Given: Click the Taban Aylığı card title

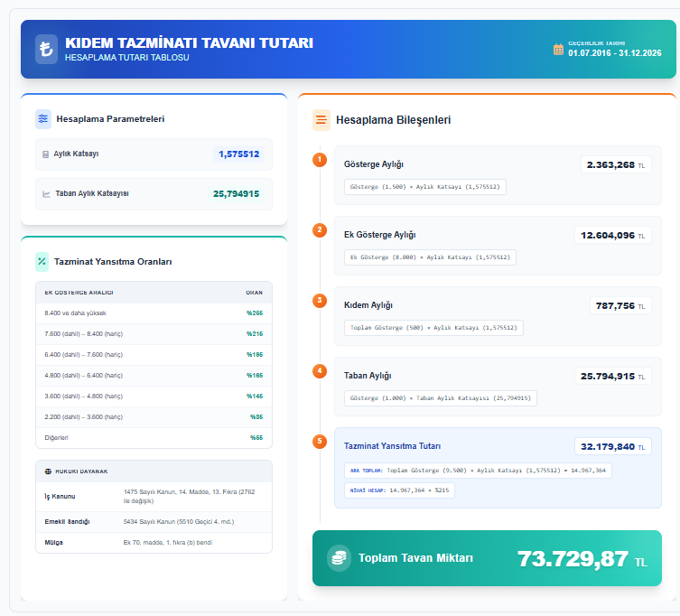Looking at the screenshot, I should pyautogui.click(x=368, y=376).
